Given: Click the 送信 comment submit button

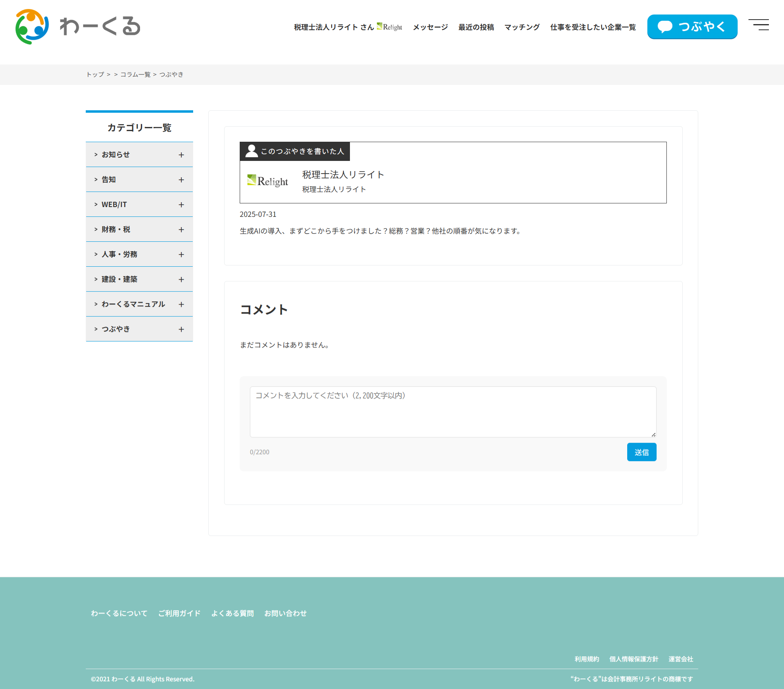Looking at the screenshot, I should [641, 452].
